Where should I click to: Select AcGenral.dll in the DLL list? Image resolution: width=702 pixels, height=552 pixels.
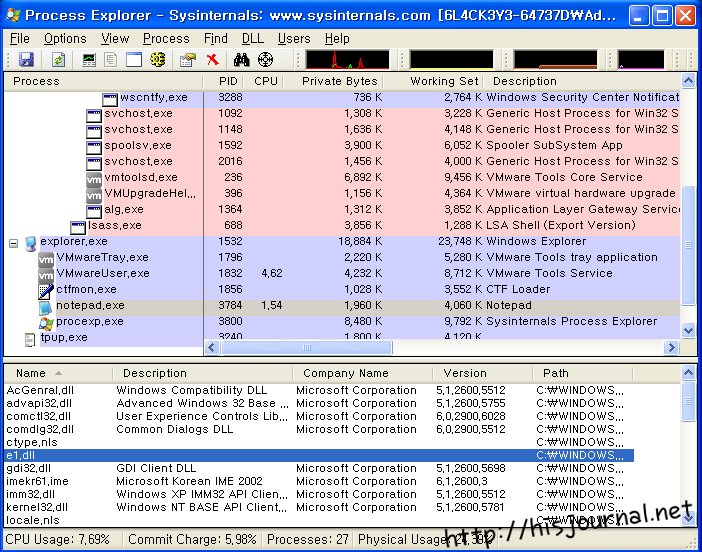pyautogui.click(x=319, y=390)
